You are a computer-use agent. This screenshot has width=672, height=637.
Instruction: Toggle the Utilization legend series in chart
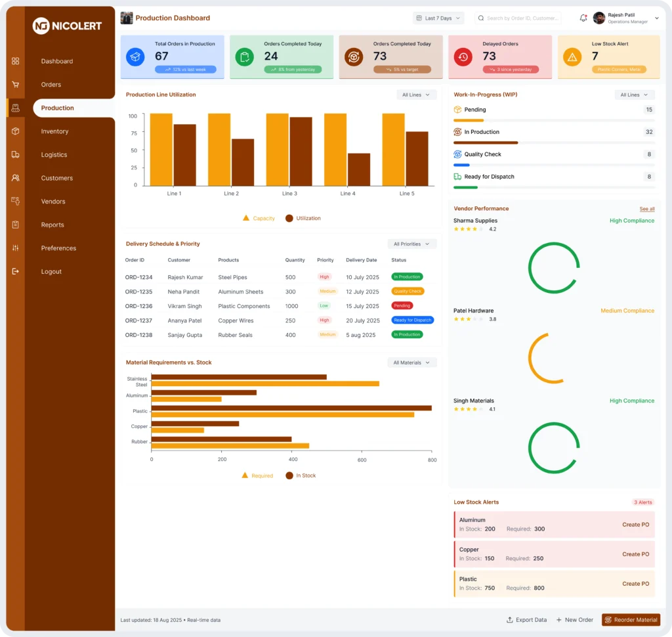tap(303, 218)
